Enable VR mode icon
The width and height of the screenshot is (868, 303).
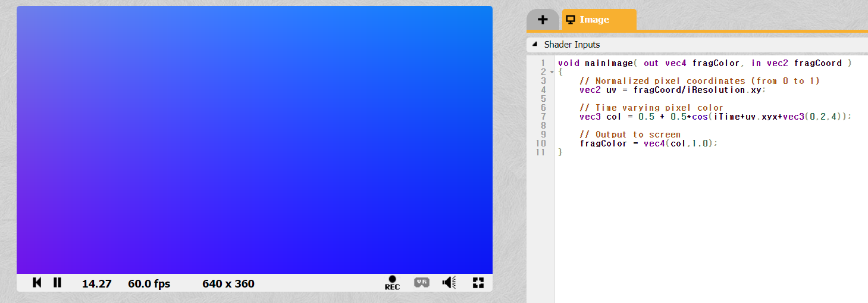pyautogui.click(x=422, y=283)
